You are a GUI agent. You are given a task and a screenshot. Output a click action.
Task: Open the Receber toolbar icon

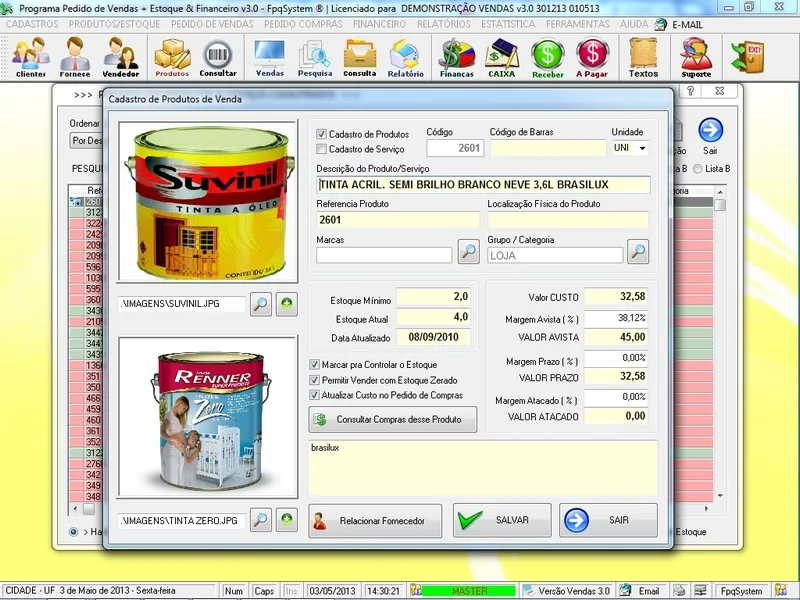pos(547,57)
